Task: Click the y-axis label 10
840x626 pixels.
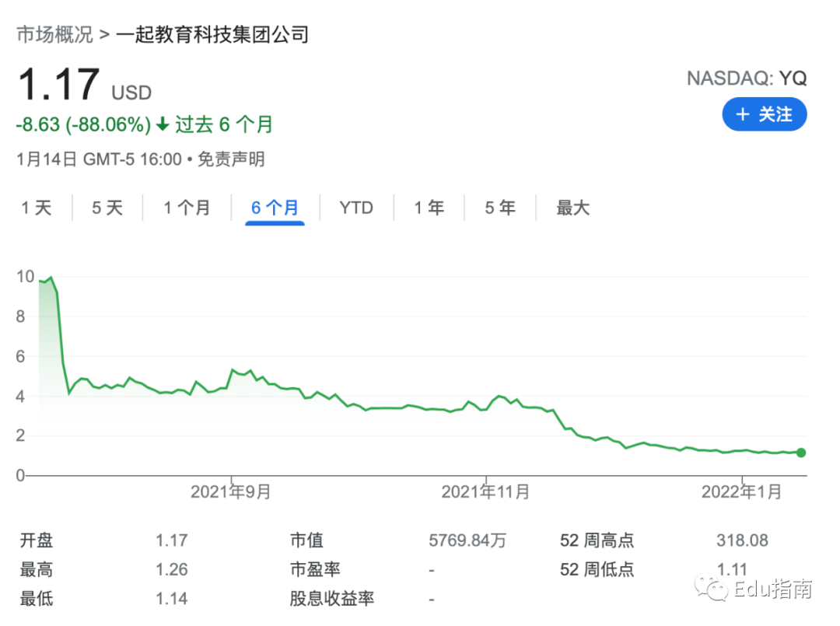Action: point(25,276)
